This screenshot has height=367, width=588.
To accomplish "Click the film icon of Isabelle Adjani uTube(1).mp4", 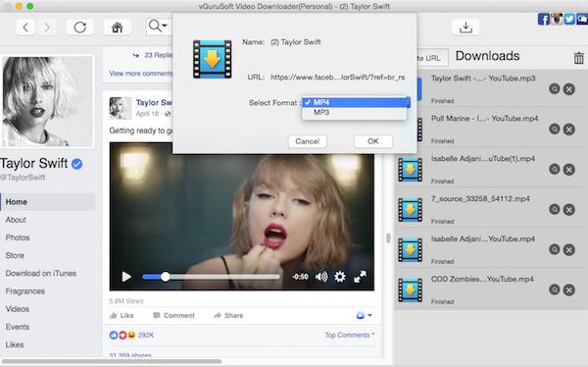I will tap(410, 170).
